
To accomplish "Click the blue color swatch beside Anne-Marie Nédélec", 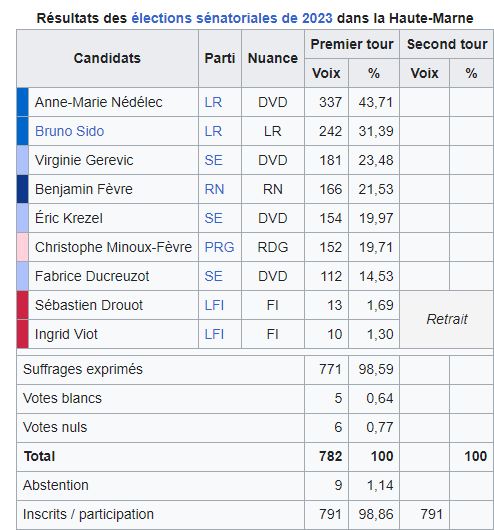I will pos(23,102).
